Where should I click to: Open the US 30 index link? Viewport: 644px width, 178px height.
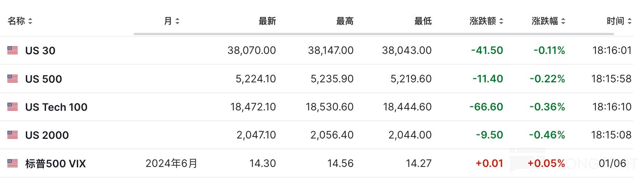[40, 51]
